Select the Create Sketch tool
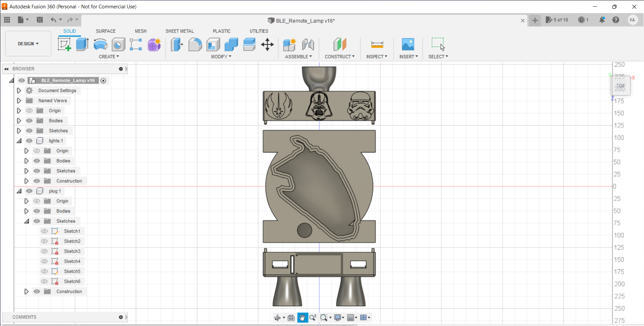Image resolution: width=644 pixels, height=326 pixels. click(x=64, y=45)
